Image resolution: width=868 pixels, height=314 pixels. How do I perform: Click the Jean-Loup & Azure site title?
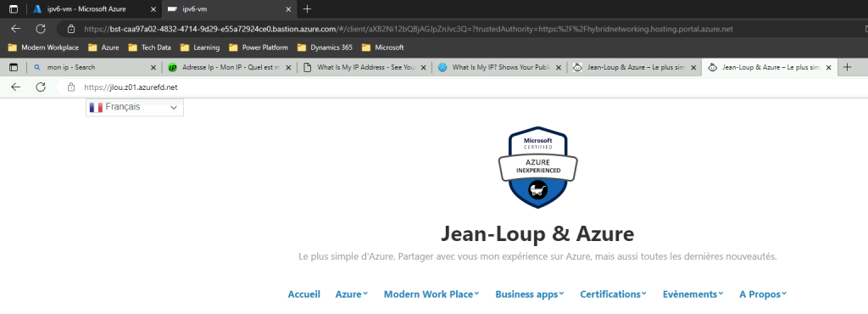coord(537,234)
